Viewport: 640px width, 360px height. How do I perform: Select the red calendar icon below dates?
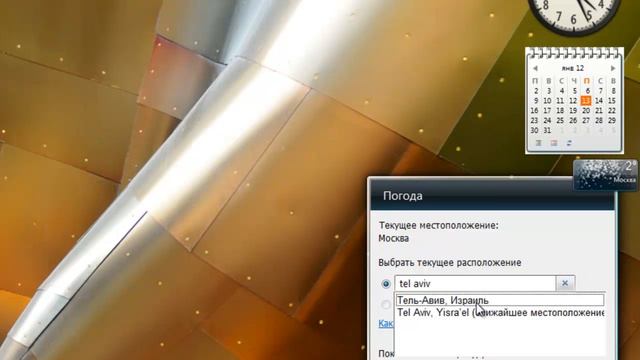554,143
